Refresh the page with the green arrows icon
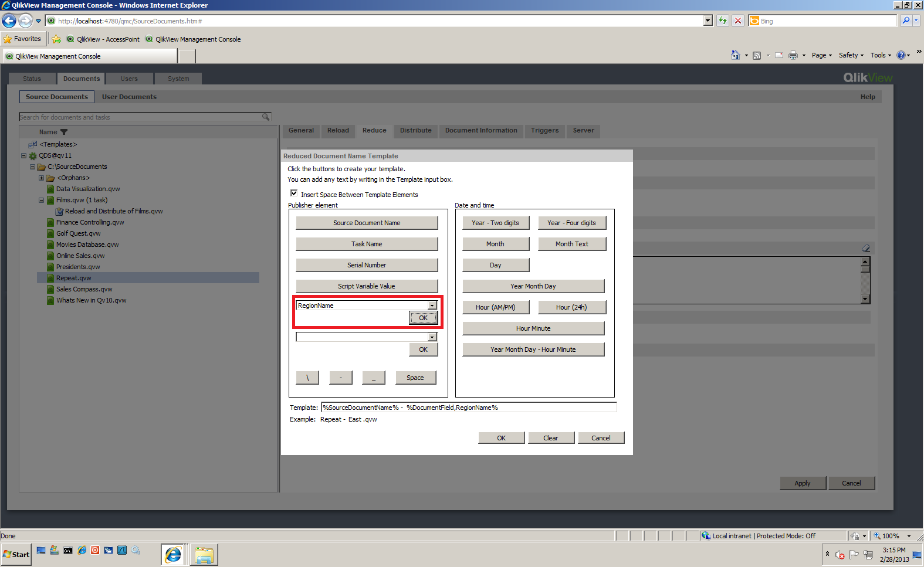The image size is (924, 567). [x=723, y=21]
